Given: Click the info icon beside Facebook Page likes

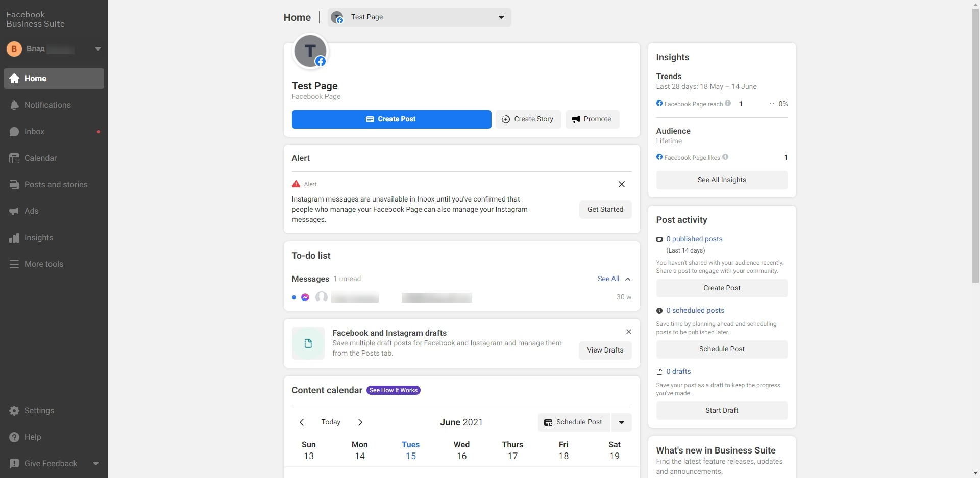Looking at the screenshot, I should [x=725, y=157].
